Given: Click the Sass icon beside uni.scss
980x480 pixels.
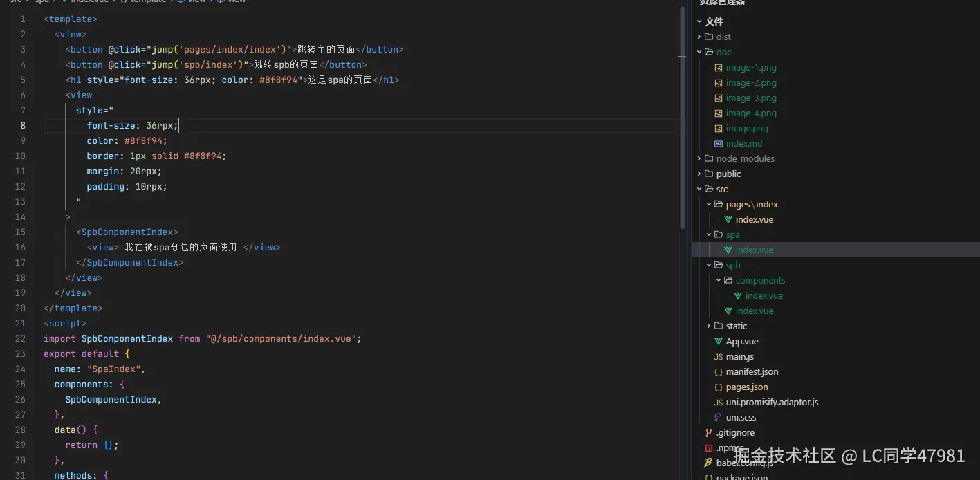Looking at the screenshot, I should [719, 418].
